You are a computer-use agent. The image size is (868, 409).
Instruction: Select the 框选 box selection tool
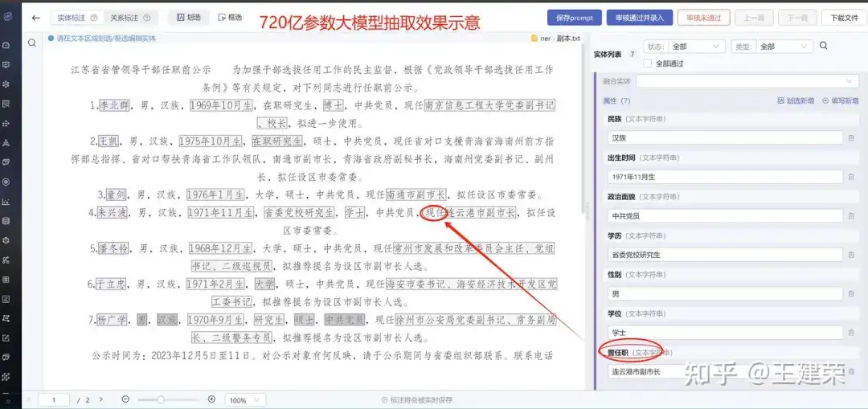(231, 18)
